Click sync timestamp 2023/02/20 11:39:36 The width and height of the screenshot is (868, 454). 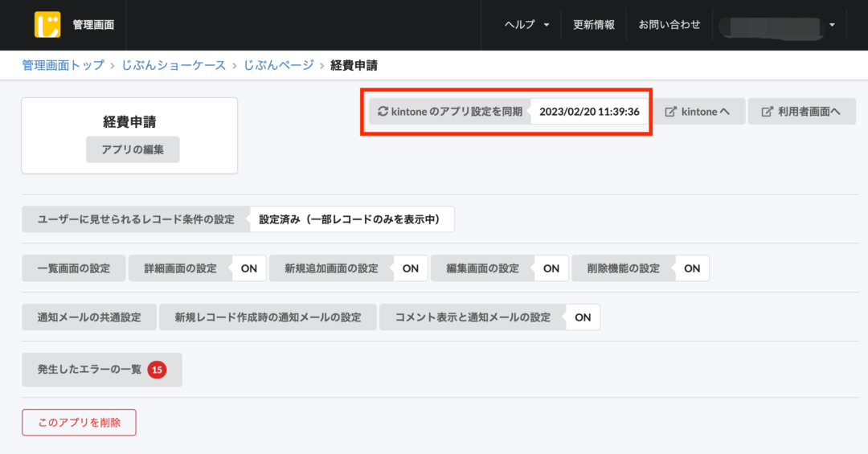click(x=590, y=111)
